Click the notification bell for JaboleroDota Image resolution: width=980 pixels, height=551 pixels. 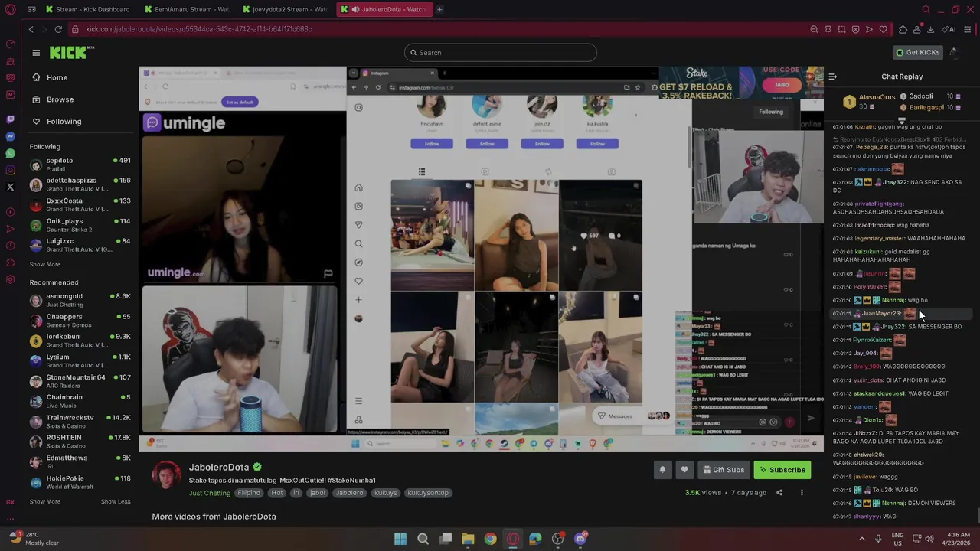point(662,470)
